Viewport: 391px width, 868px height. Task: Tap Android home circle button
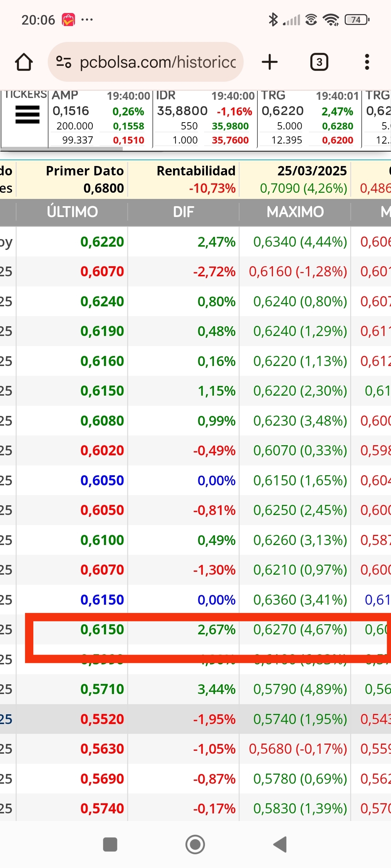195,844
